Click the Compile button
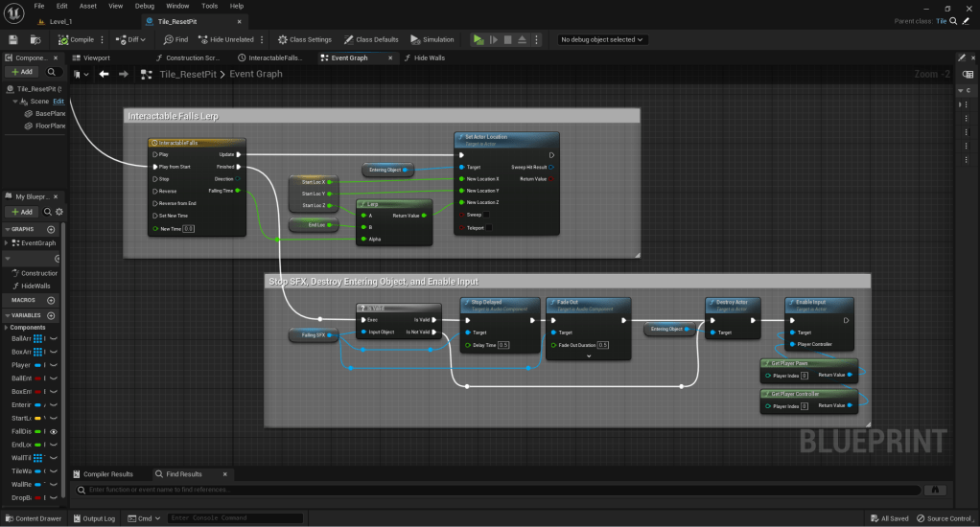This screenshot has width=980, height=527. [x=76, y=39]
